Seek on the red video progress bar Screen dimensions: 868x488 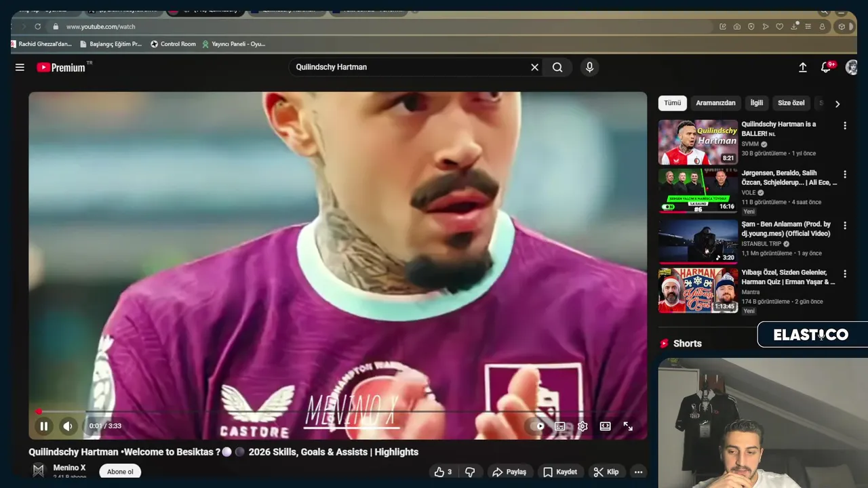pos(338,411)
